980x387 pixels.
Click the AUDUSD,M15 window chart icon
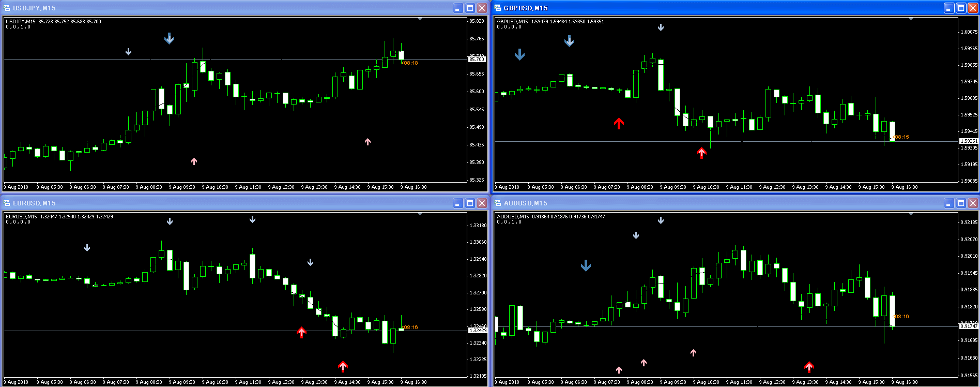[x=498, y=203]
